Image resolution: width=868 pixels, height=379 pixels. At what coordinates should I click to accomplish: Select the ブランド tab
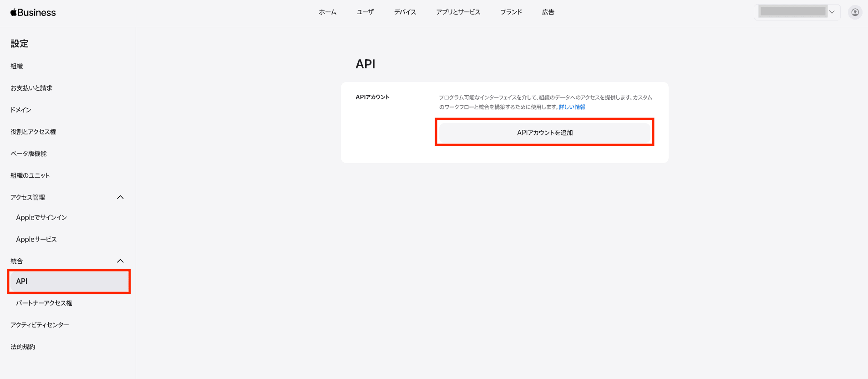[x=511, y=12]
